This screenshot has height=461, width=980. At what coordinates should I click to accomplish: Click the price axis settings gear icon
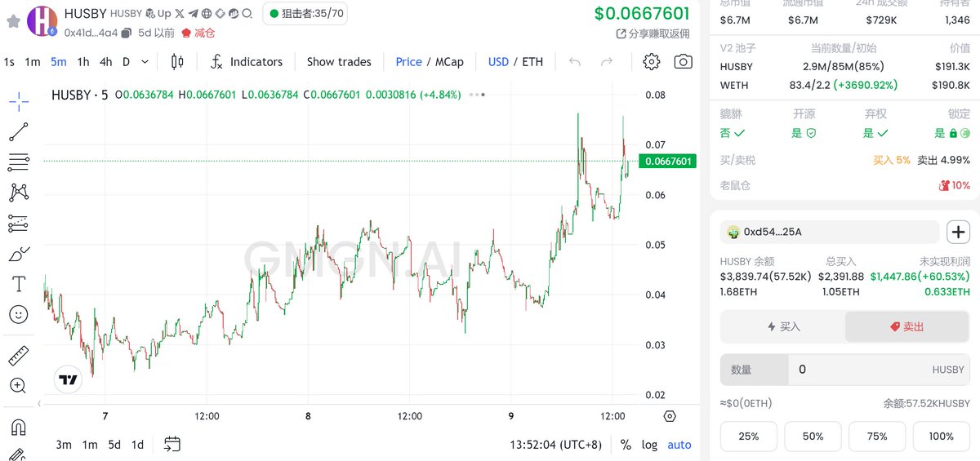(x=670, y=416)
